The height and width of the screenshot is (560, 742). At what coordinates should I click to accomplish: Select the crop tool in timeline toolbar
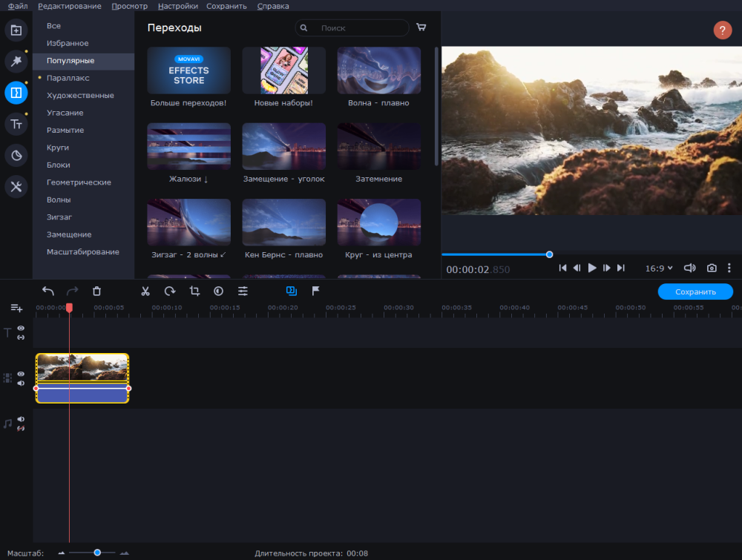coord(194,291)
